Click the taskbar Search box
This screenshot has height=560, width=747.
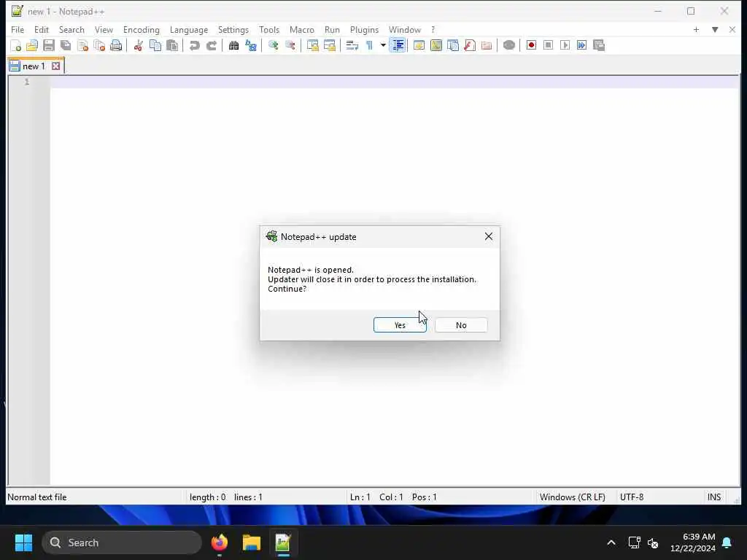click(x=122, y=542)
